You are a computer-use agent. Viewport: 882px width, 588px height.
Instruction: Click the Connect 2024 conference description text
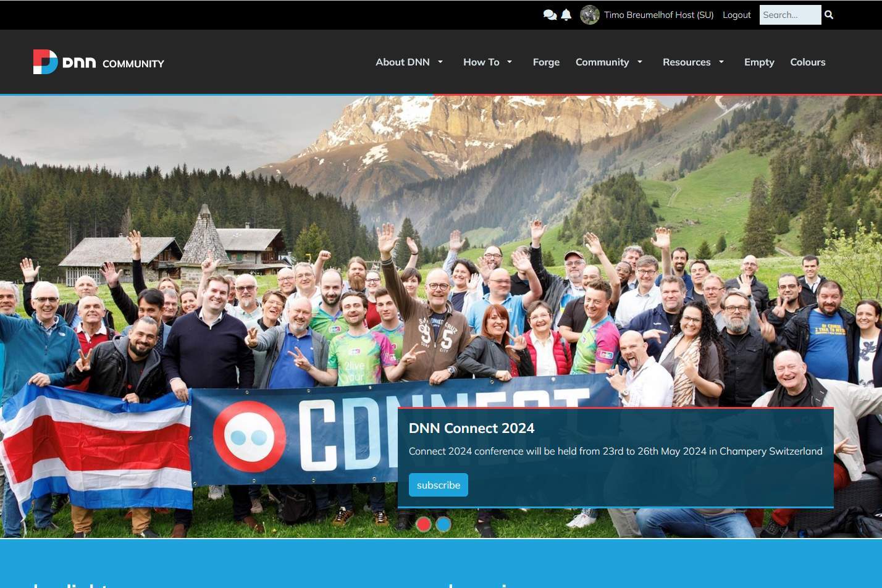pos(615,451)
